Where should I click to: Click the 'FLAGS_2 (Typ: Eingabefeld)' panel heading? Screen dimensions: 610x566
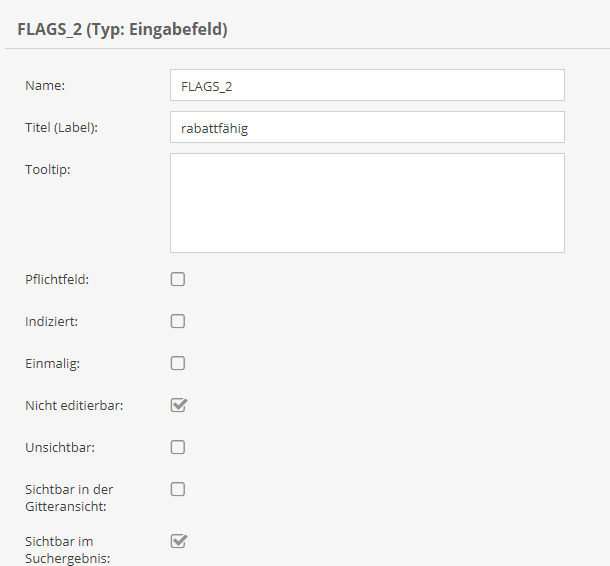tap(123, 29)
